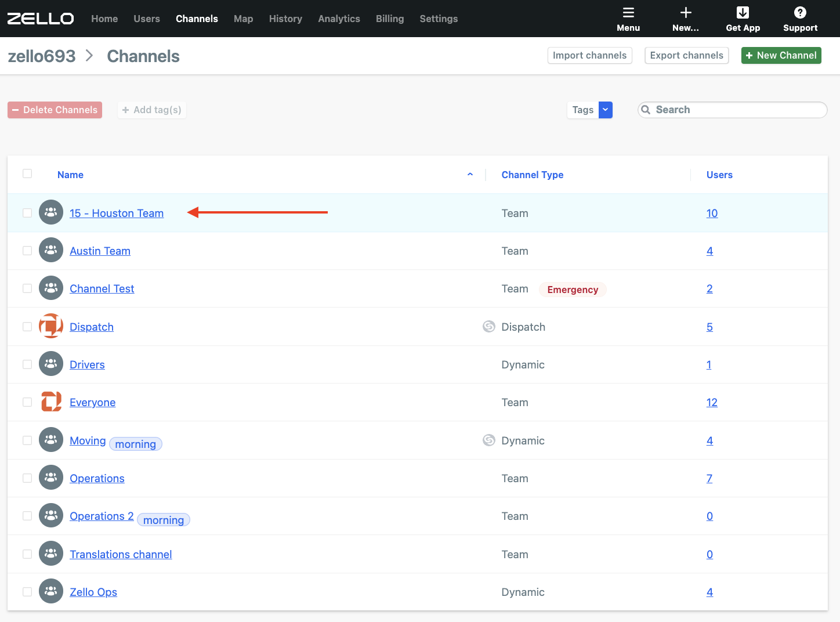
Task: Click the zello693 breadcrumb link
Action: click(x=42, y=56)
